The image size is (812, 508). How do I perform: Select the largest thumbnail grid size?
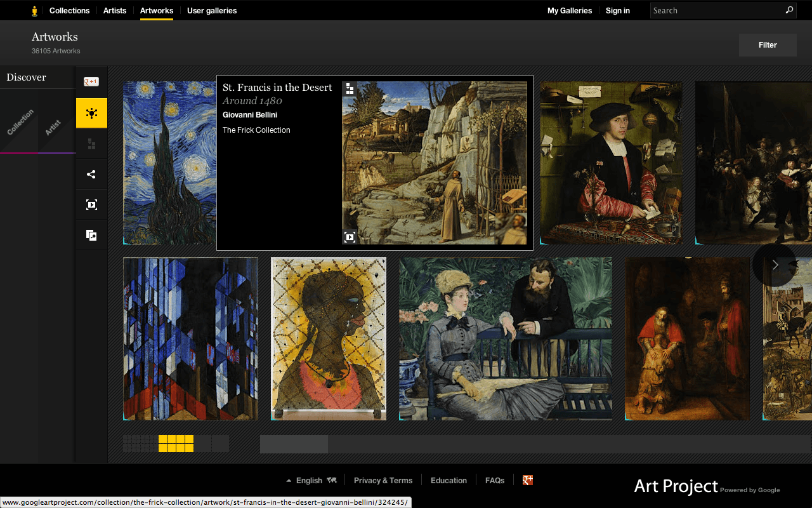211,443
